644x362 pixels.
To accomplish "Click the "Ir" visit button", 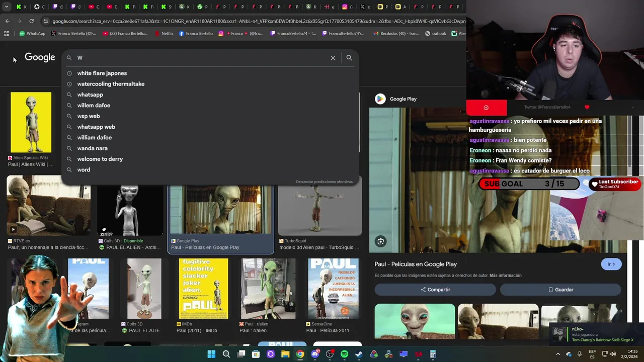I will 611,264.
